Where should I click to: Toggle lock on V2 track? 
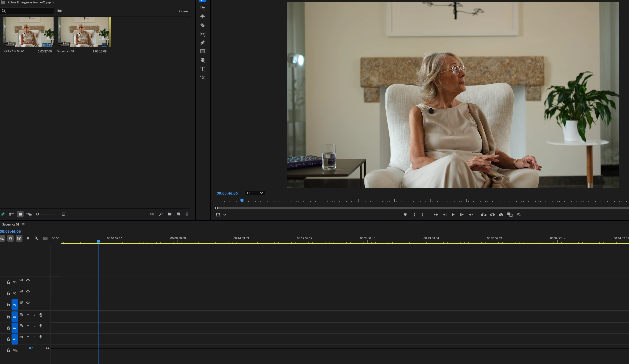8,293
